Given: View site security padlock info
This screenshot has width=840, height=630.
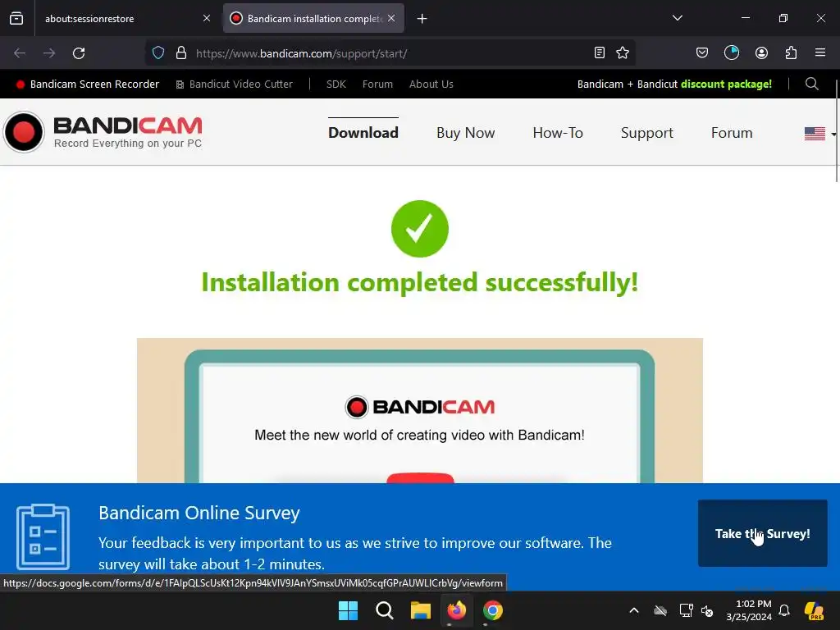Looking at the screenshot, I should pos(181,53).
